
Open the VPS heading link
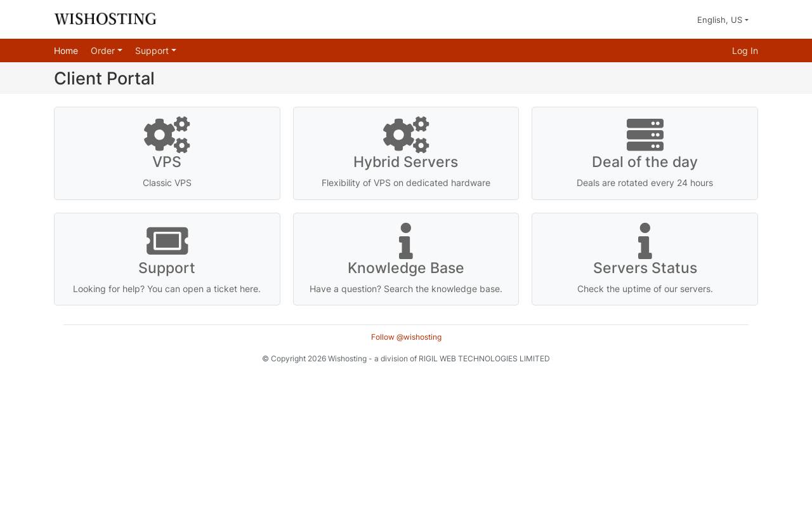tap(167, 162)
